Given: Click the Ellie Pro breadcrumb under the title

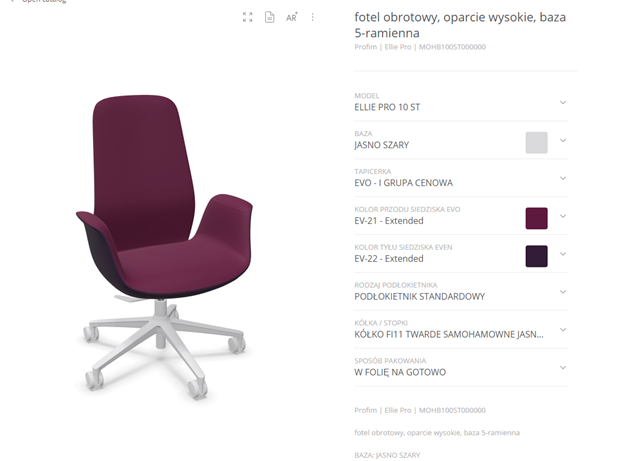Looking at the screenshot, I should tap(398, 47).
